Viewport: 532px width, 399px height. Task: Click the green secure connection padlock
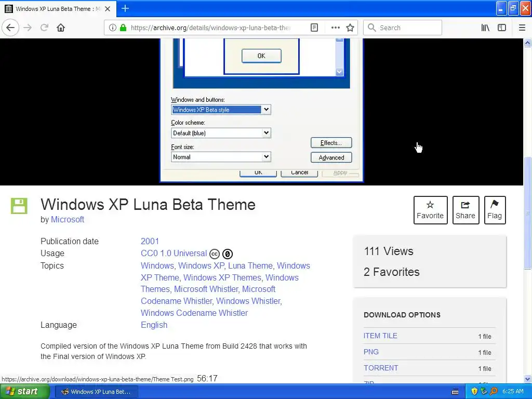pyautogui.click(x=123, y=28)
